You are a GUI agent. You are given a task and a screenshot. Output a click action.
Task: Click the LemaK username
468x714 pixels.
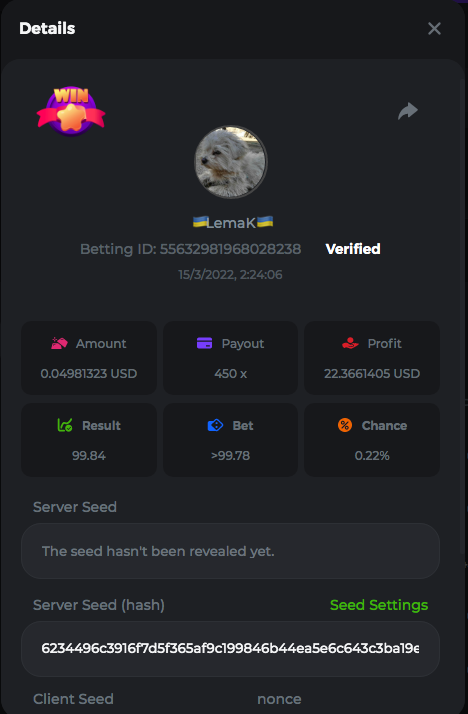[x=233, y=223]
